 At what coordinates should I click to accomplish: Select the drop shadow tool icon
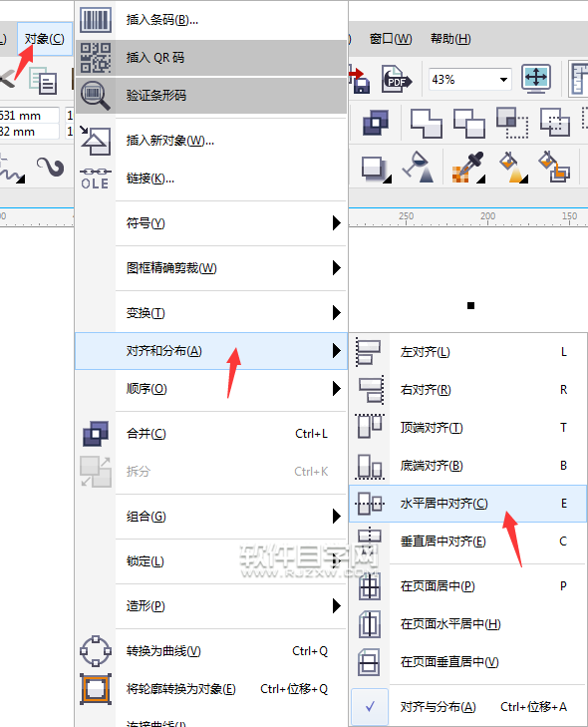point(376,169)
